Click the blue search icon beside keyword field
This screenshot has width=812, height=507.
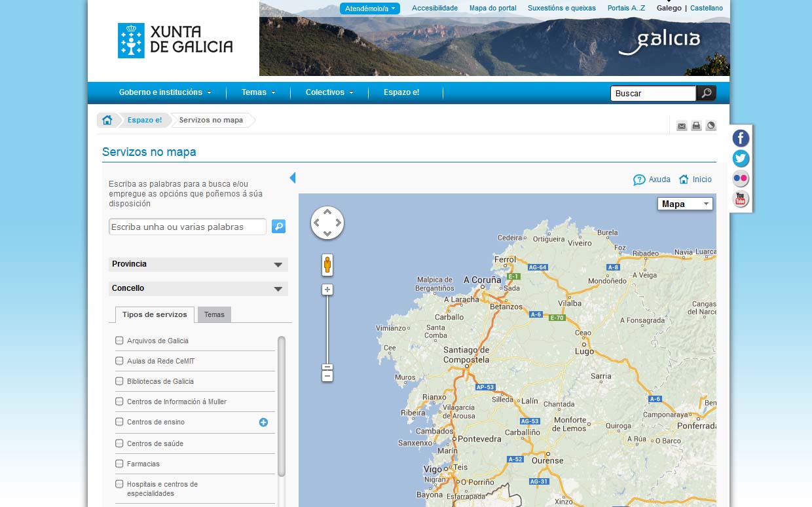278,227
